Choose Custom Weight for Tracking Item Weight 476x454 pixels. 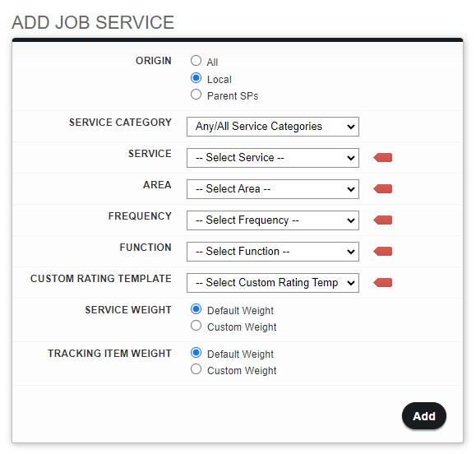[196, 369]
